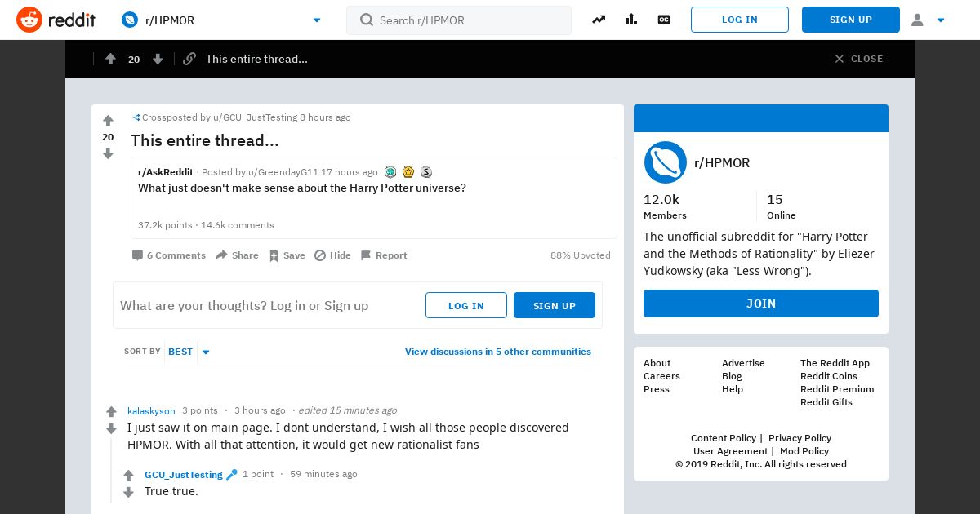Open the About footer link

coord(657,363)
